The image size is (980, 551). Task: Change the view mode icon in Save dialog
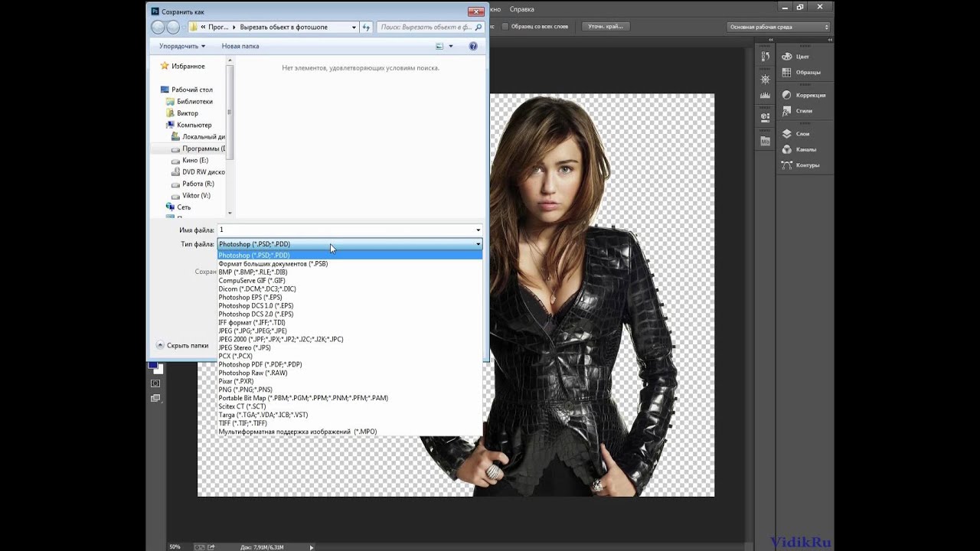point(439,46)
